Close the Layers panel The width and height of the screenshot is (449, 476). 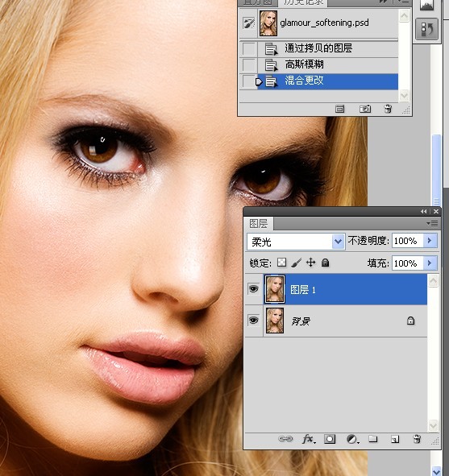coord(436,212)
